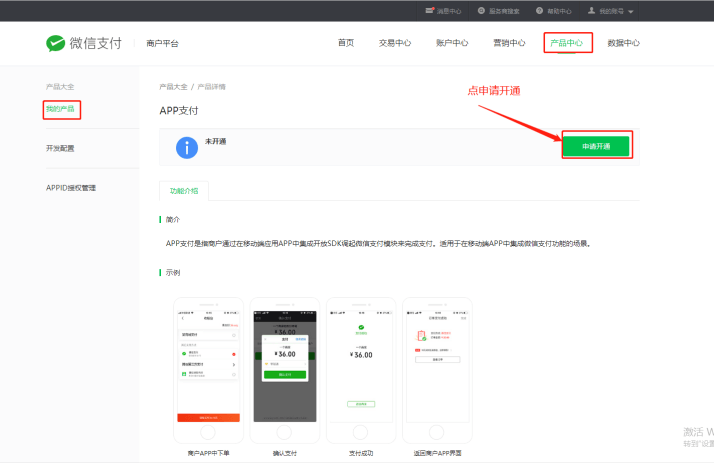
Task: Click the green 申请开通 button
Action: pyautogui.click(x=596, y=146)
